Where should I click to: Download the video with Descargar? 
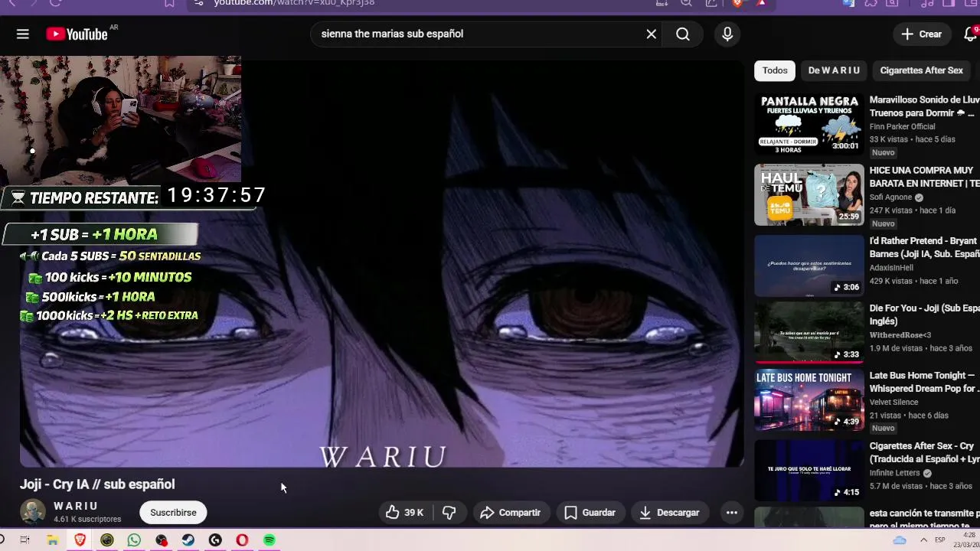point(669,513)
